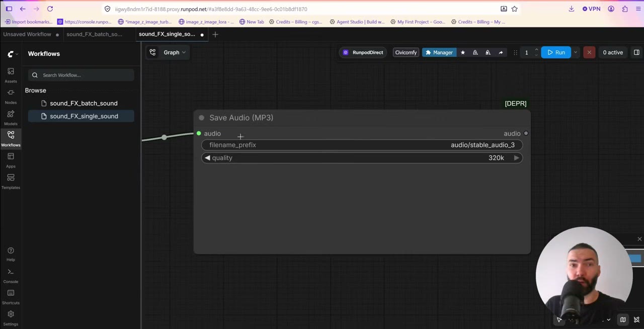The height and width of the screenshot is (329, 644).
Task: Click the Run button
Action: (556, 52)
